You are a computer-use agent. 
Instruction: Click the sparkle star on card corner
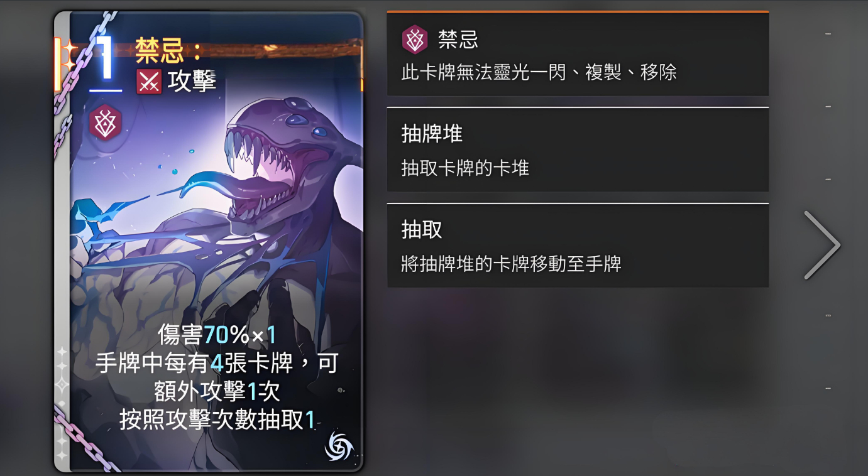click(68, 55)
